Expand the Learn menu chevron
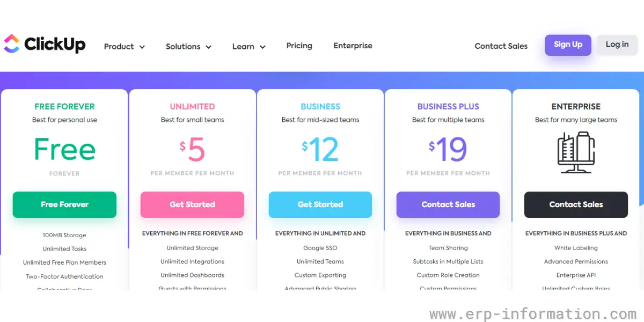 (262, 47)
